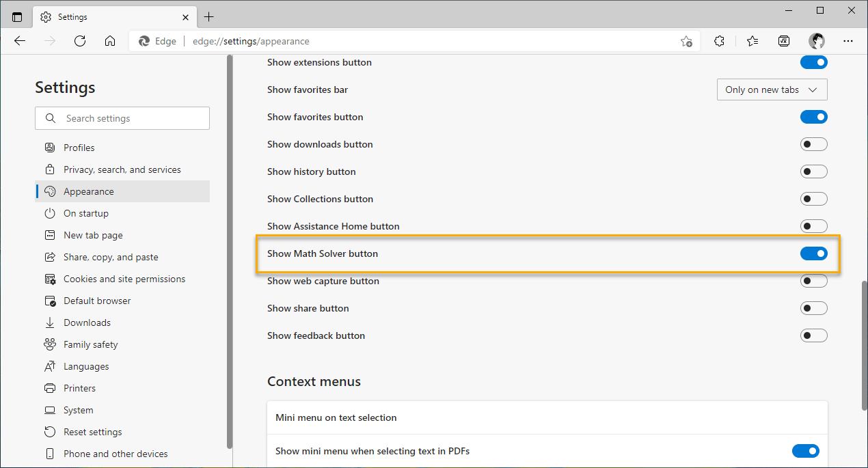Click the Home icon
The image size is (868, 468).
[x=110, y=41]
